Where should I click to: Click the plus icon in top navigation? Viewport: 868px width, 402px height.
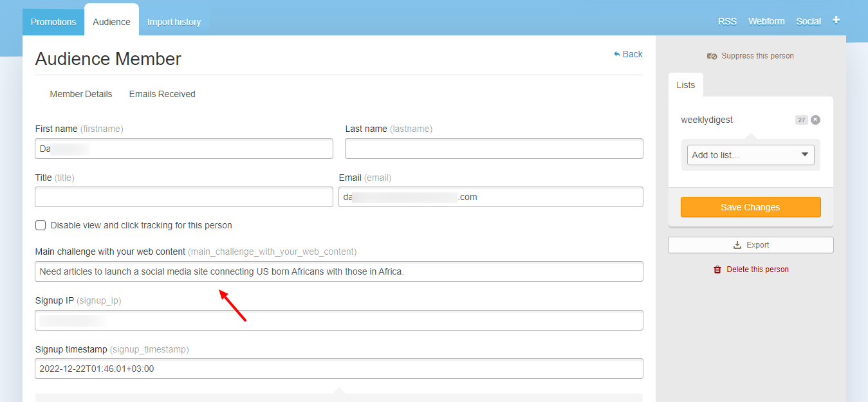[x=836, y=21]
